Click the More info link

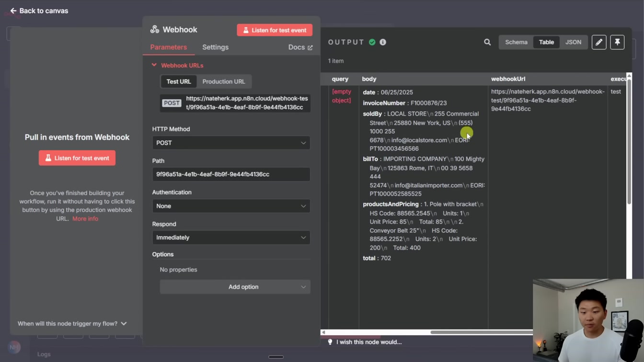pyautogui.click(x=85, y=218)
